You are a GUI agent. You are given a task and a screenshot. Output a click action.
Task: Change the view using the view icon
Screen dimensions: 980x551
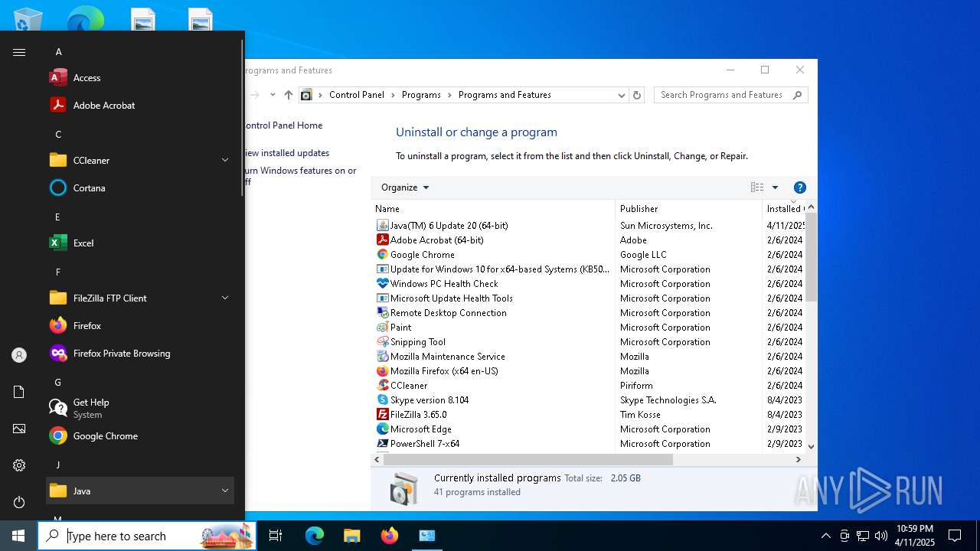coord(757,187)
